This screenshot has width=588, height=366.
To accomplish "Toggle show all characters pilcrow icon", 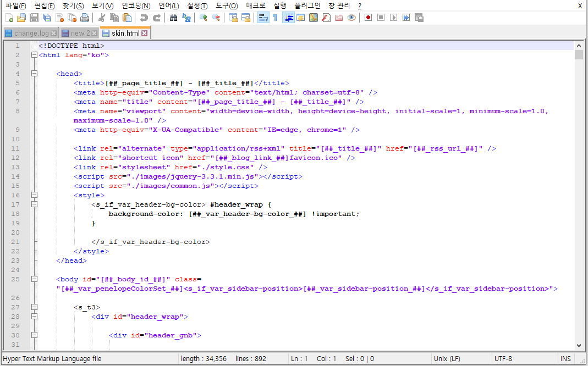I will (275, 18).
